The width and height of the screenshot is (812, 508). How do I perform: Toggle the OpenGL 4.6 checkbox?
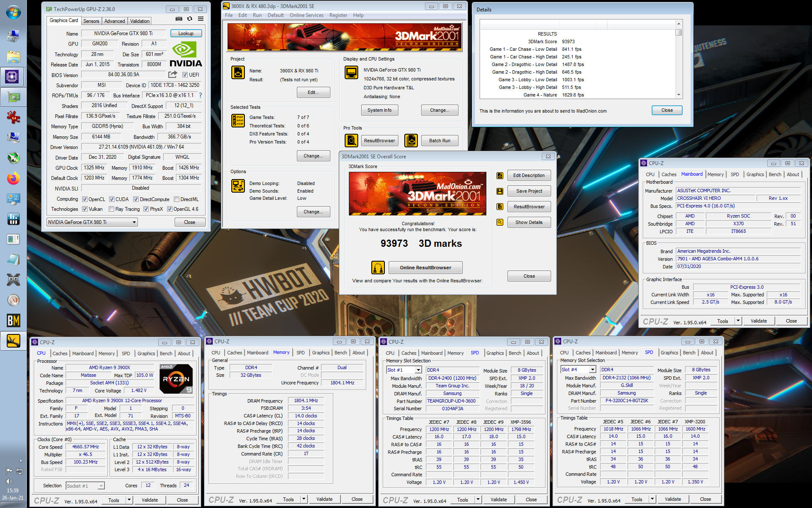pos(170,209)
